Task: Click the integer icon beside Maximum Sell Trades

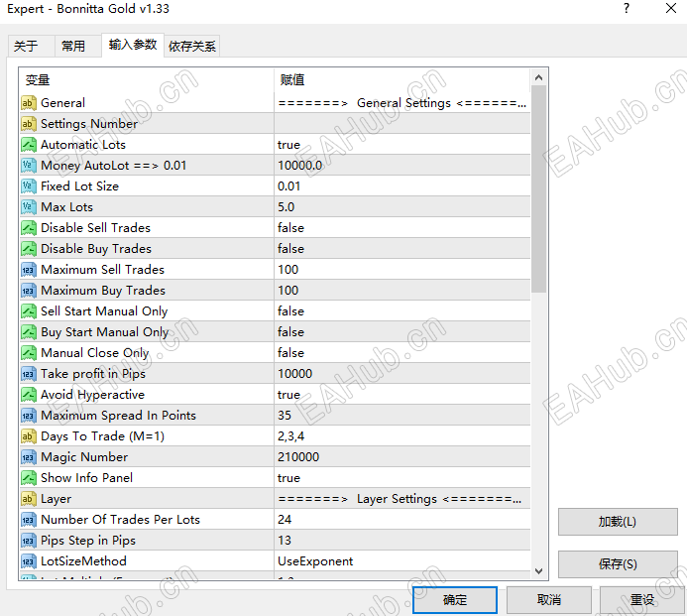Action: tap(29, 270)
